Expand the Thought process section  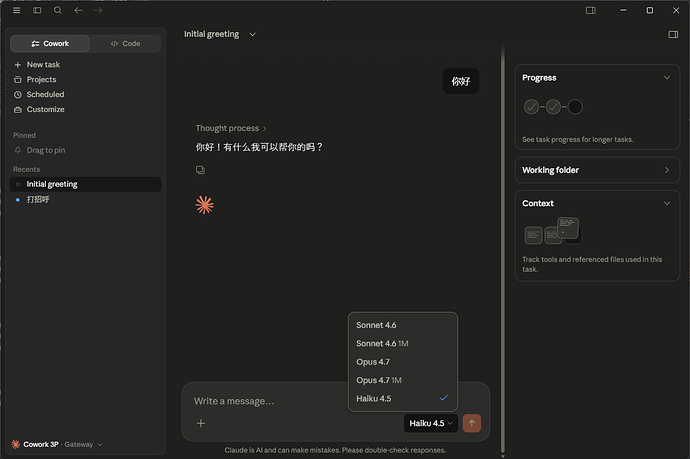click(231, 128)
